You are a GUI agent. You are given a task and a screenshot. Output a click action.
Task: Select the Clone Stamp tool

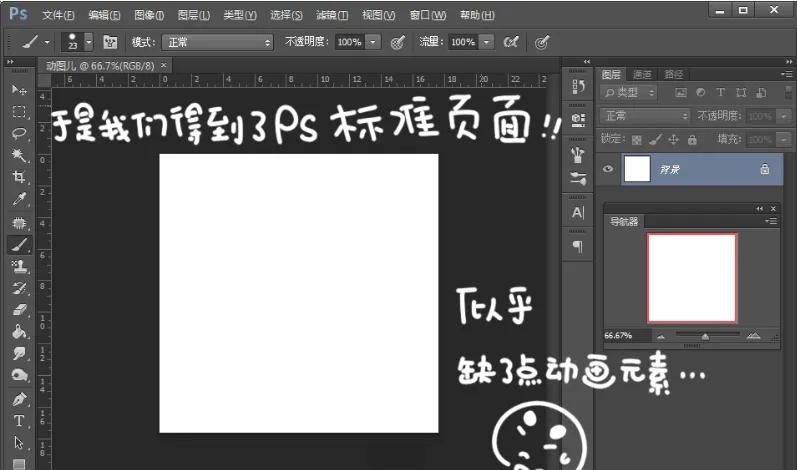(x=19, y=266)
